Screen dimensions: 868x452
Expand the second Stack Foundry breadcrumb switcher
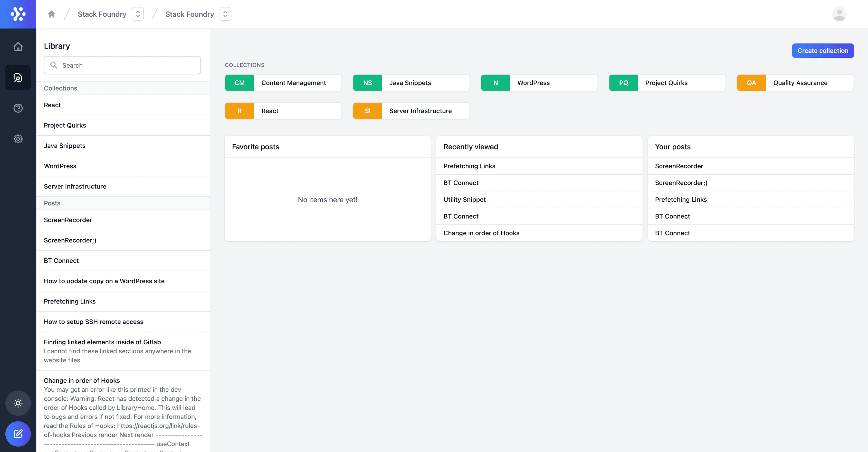pyautogui.click(x=225, y=14)
